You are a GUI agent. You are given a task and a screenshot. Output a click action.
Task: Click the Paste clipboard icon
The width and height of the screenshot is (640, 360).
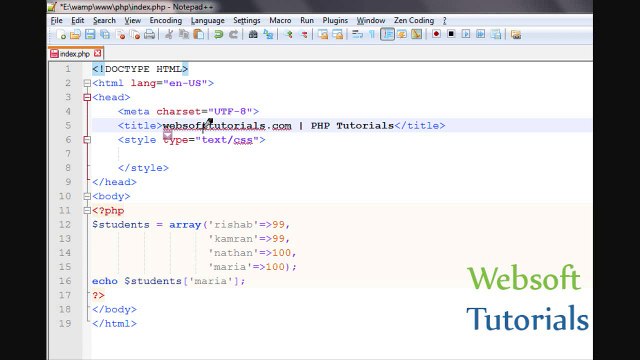point(198,35)
